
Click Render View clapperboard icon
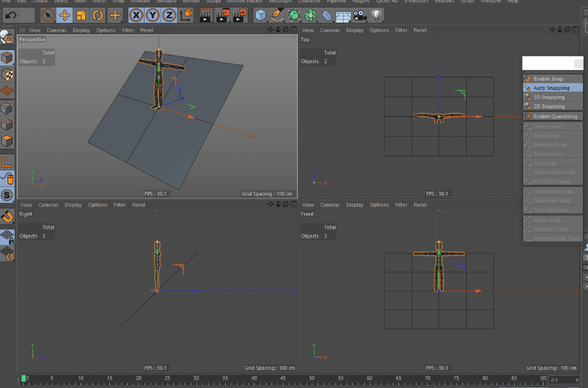[206, 16]
